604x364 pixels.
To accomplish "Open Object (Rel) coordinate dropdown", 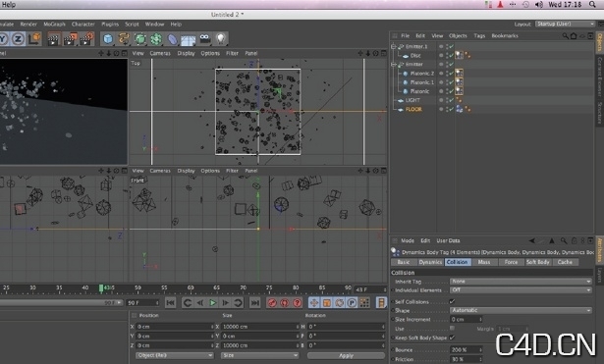I will 175,355.
